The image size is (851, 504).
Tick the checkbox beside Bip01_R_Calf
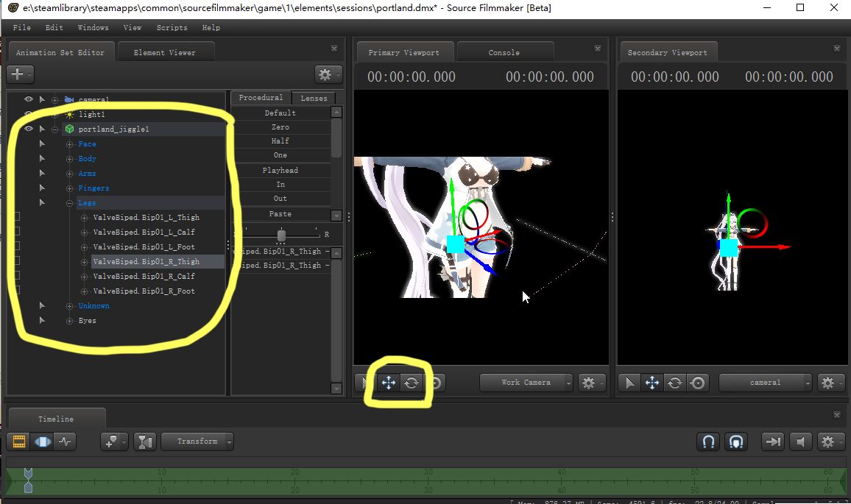[16, 276]
